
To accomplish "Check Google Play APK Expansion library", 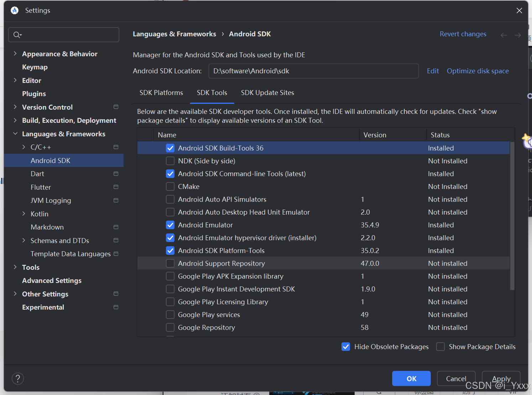I will [x=170, y=276].
